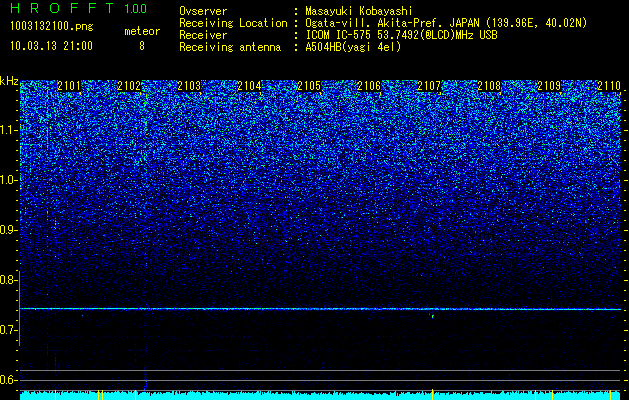Click the 1.0 kHz axis label
The width and height of the screenshot is (629, 400).
7,180
